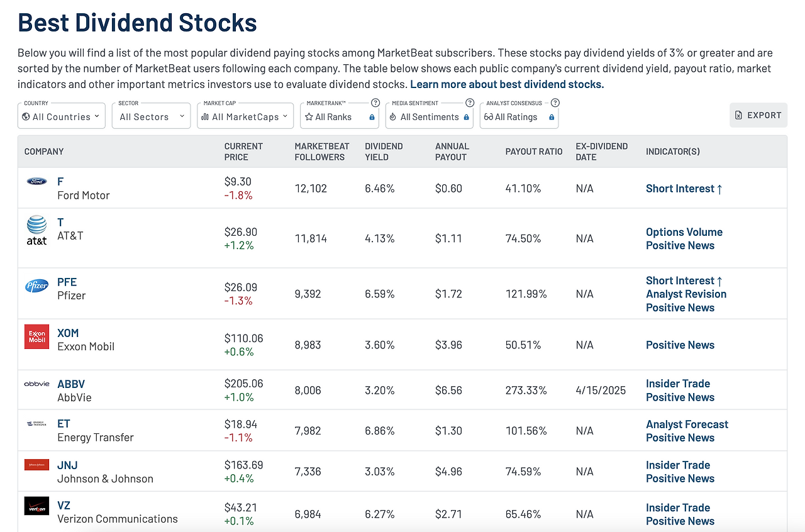Viewport: 805px width, 532px height.
Task: Open Learn more about best dividend stocks link
Action: click(507, 84)
